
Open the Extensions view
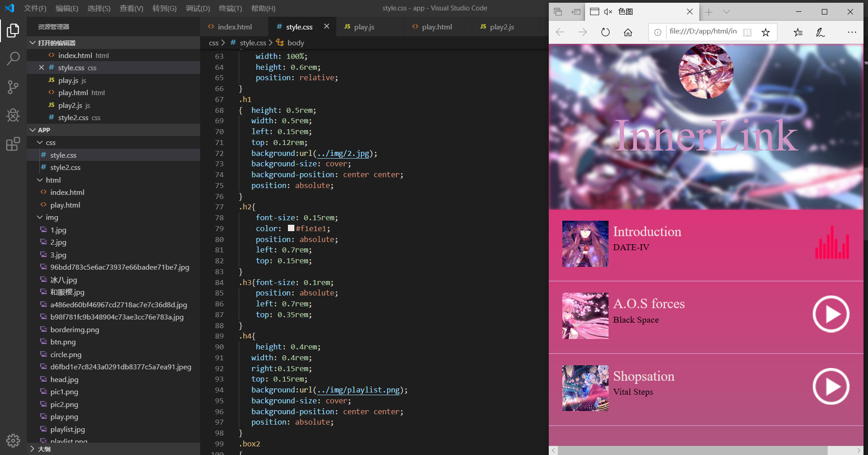coord(13,144)
